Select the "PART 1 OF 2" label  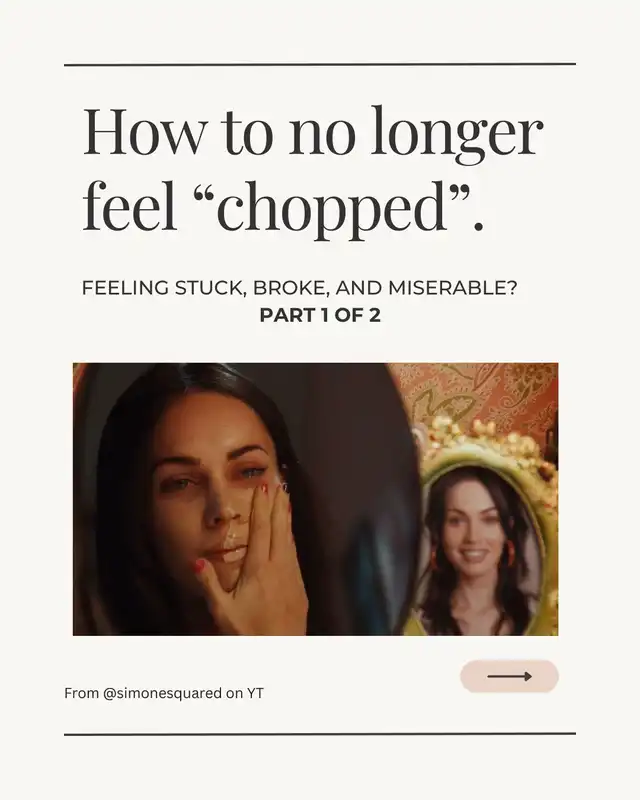pyautogui.click(x=320, y=315)
